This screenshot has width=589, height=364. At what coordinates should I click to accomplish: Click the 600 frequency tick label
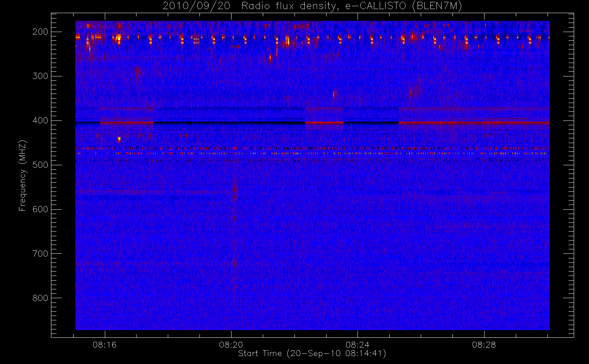40,209
